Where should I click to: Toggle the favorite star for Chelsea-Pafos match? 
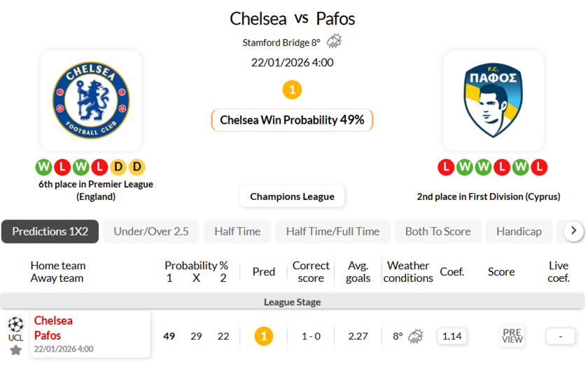pyautogui.click(x=15, y=349)
